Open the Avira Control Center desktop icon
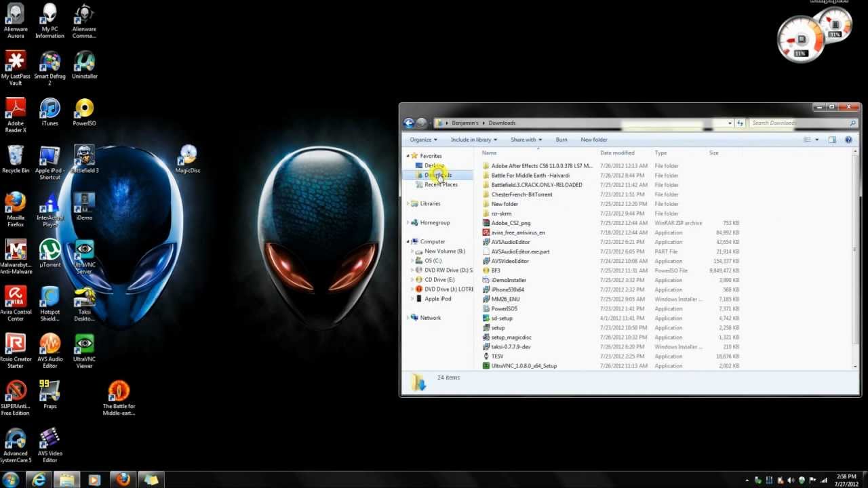Image resolution: width=868 pixels, height=488 pixels. pyautogui.click(x=15, y=304)
